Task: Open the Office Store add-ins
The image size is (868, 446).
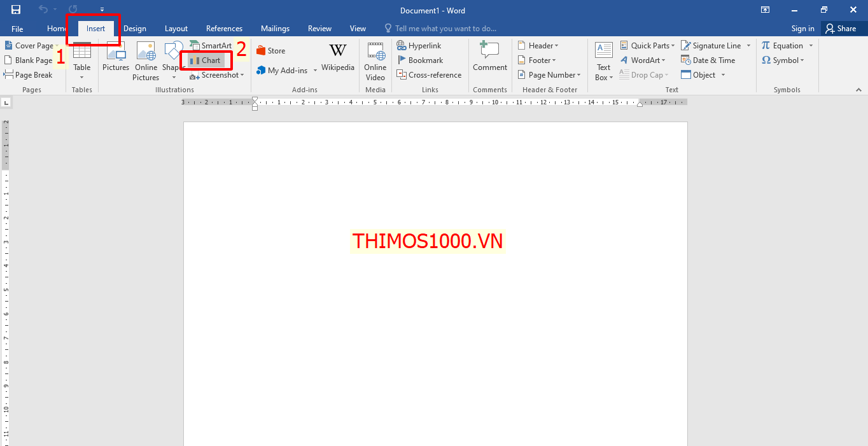Action: point(270,51)
